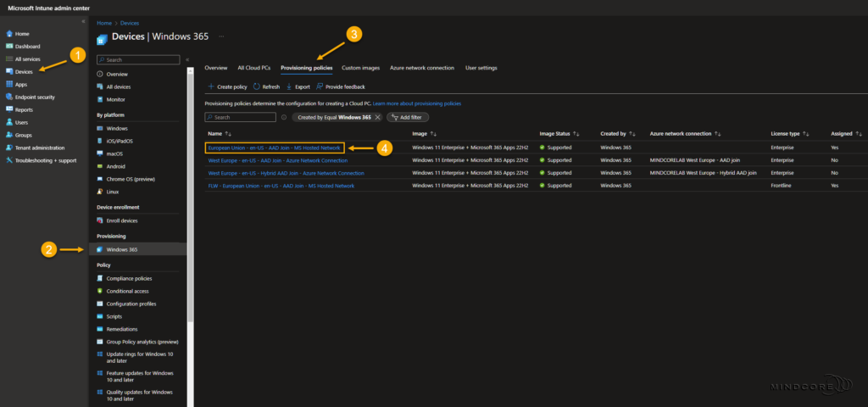The width and height of the screenshot is (868, 407).
Task: Select macOS platform
Action: [x=115, y=153]
